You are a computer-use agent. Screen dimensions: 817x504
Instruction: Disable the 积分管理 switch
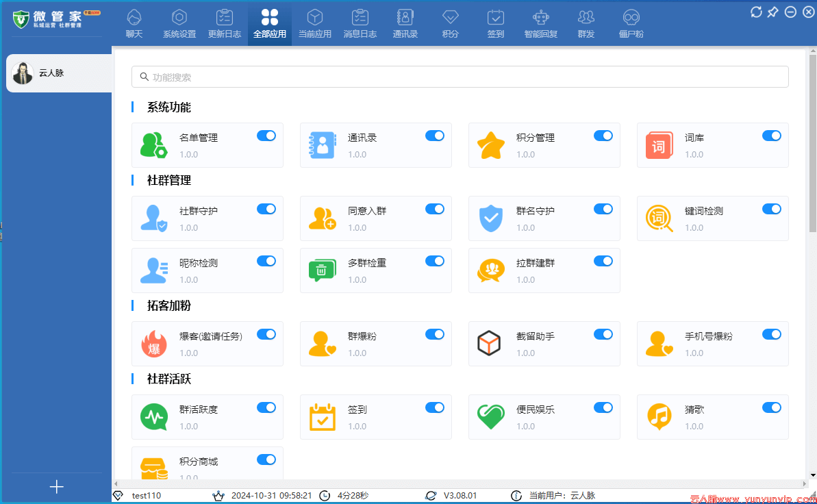(603, 136)
